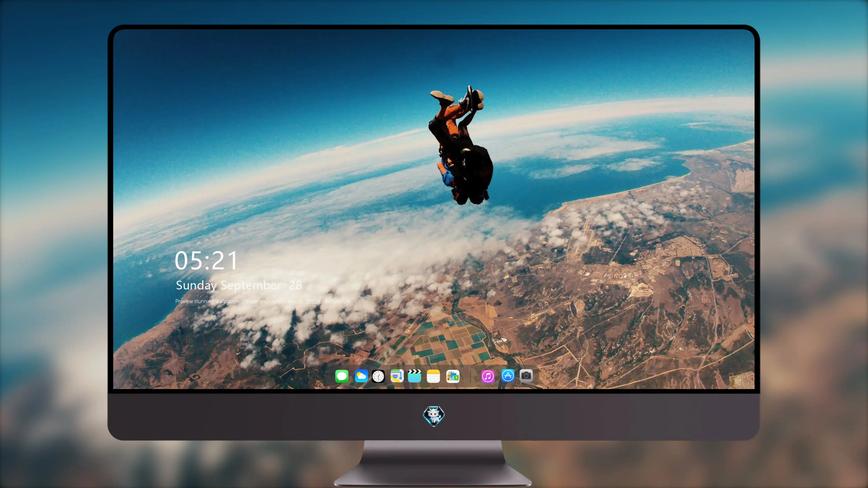Click the "Sunday September 28" date text

238,285
